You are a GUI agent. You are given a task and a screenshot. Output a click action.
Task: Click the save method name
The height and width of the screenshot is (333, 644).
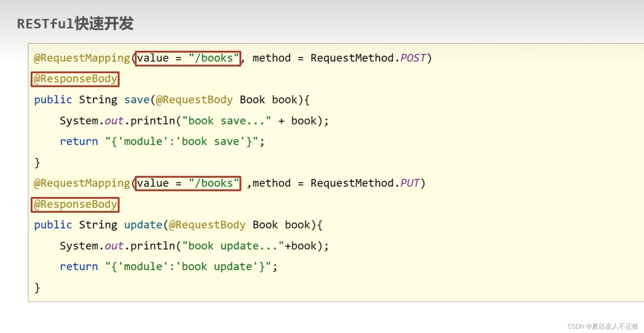[137, 100]
